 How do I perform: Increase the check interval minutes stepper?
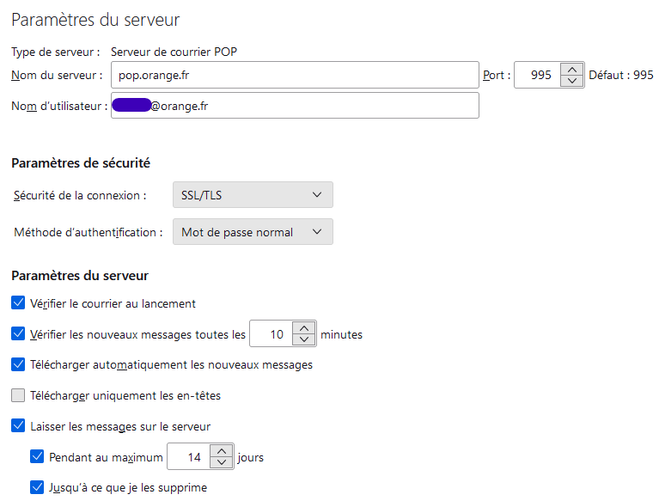point(305,328)
